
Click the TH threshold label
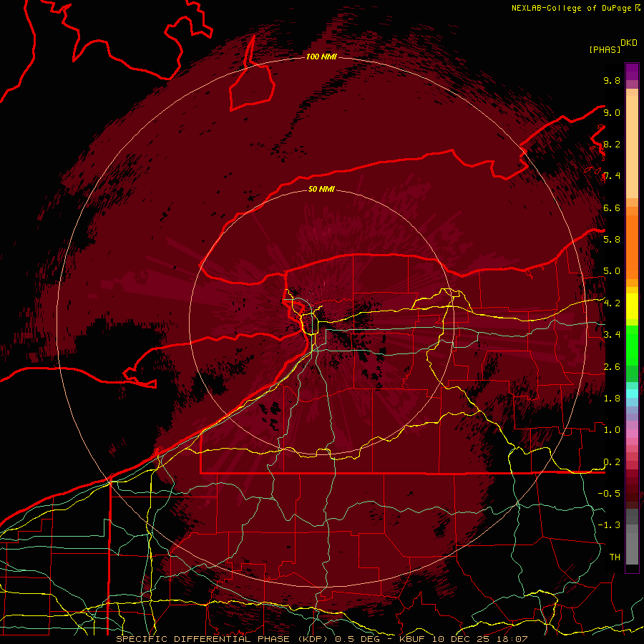(615, 557)
